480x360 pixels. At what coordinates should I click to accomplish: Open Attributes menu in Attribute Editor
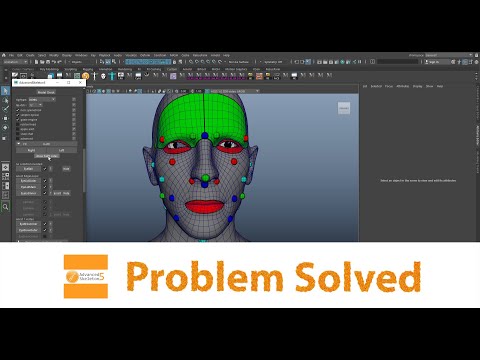[402, 86]
